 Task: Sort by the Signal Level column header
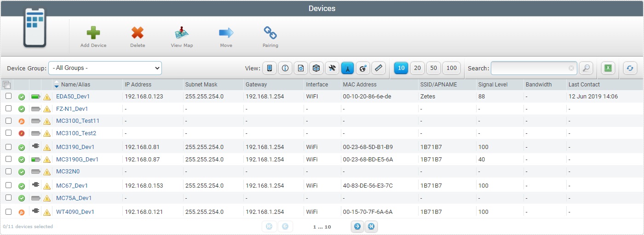493,85
